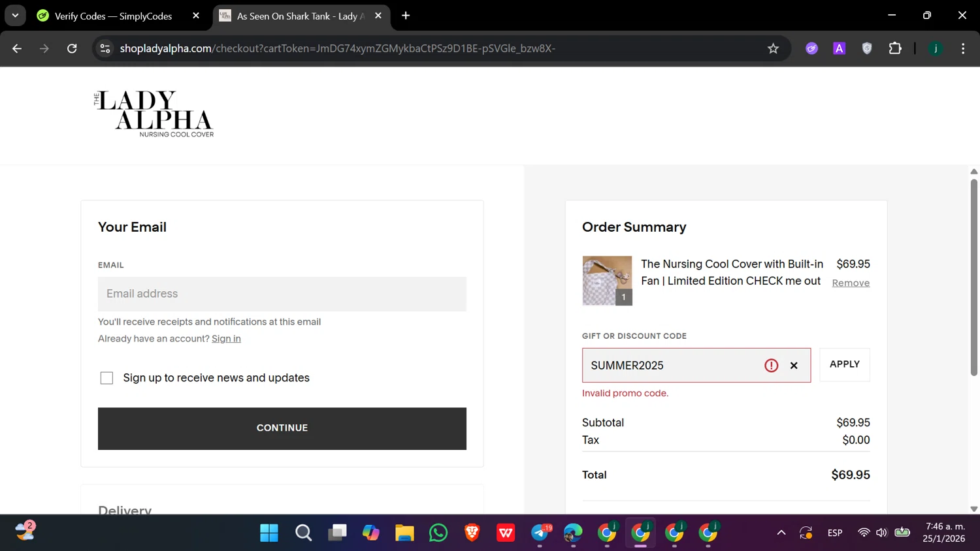Click the scrollbar down arrow
This screenshot has width=980, height=551.
pyautogui.click(x=974, y=509)
